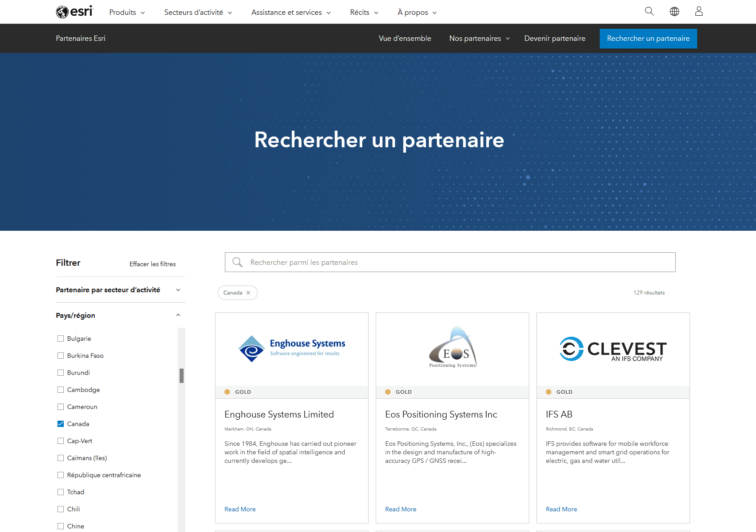Click the Richmond, BC, Canada location text
The width and height of the screenshot is (756, 532).
point(569,429)
